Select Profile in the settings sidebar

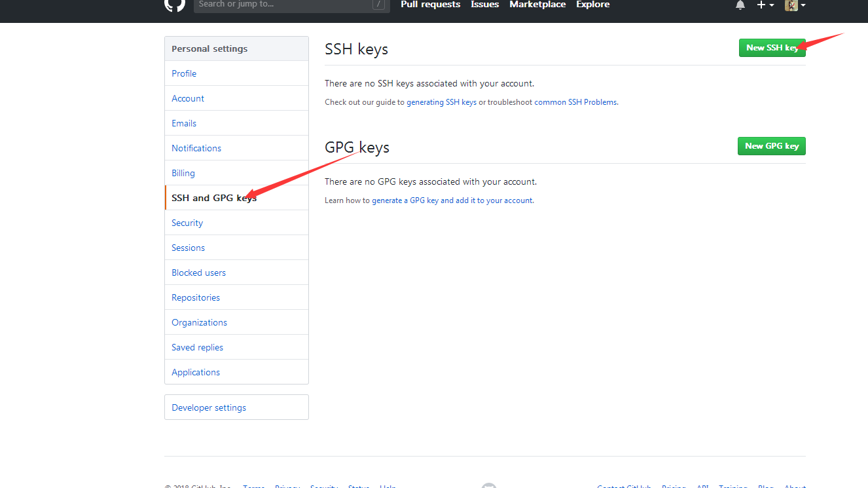(184, 73)
